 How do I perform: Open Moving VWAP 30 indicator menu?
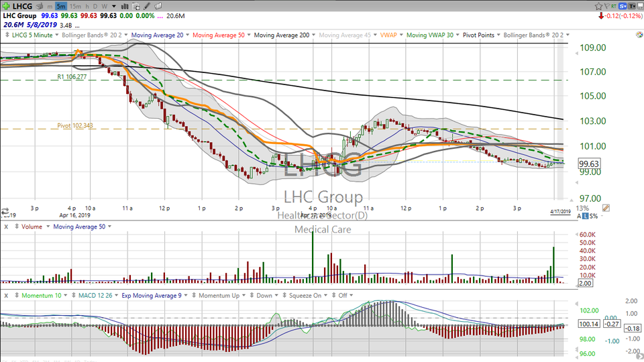coord(433,36)
